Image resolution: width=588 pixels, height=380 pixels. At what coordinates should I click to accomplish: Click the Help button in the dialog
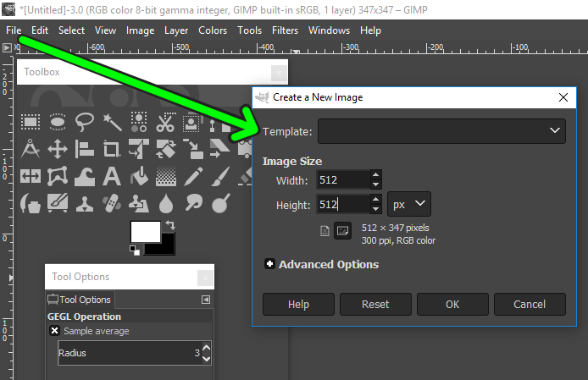[x=298, y=304]
